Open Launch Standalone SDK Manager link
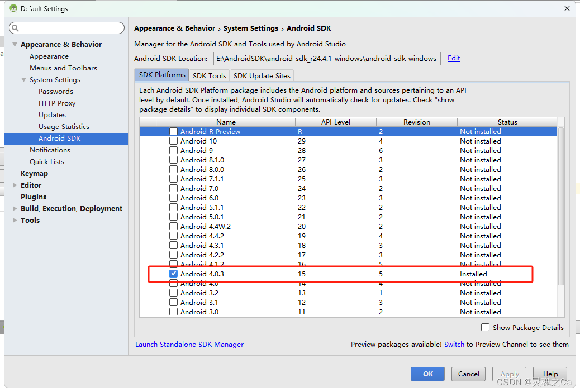The image size is (580, 392). [189, 345]
